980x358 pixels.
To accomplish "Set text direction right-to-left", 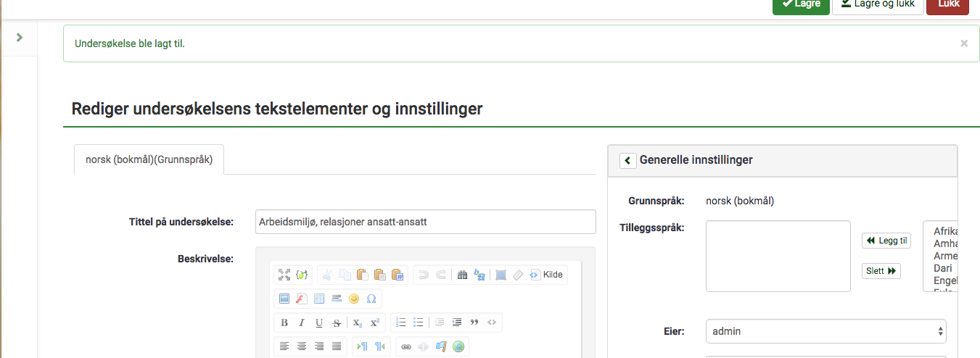I will (x=379, y=346).
